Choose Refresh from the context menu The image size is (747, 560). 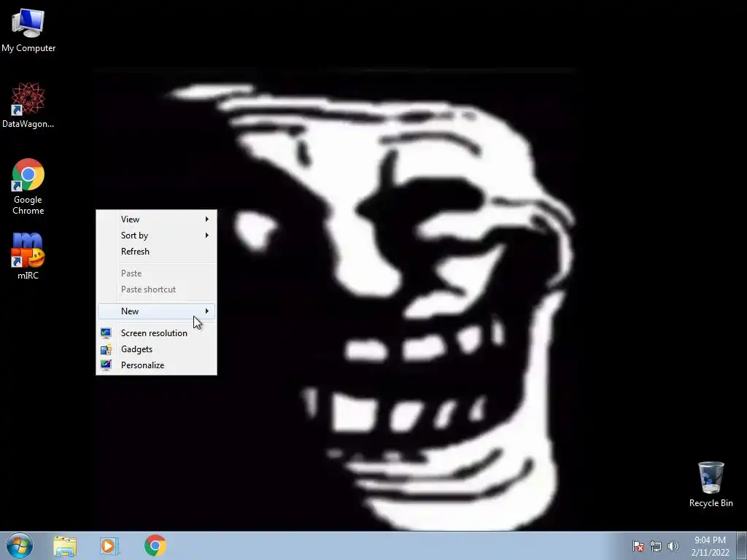[156, 252]
